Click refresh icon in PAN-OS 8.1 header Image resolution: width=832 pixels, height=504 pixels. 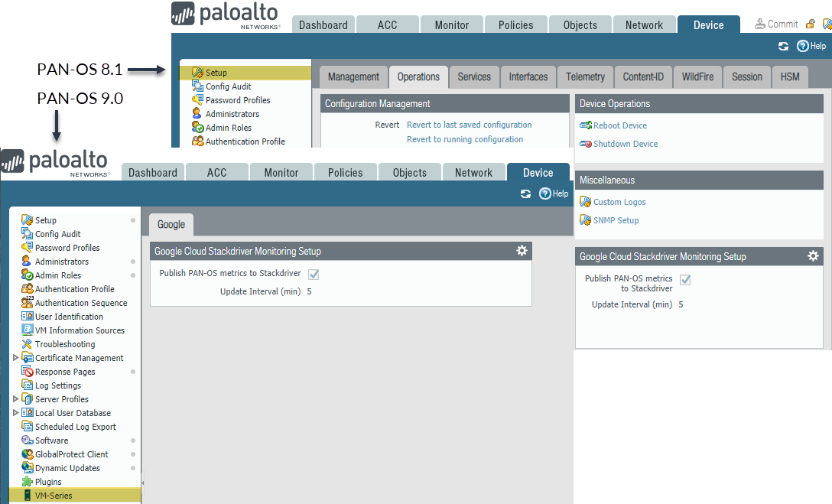click(x=783, y=46)
